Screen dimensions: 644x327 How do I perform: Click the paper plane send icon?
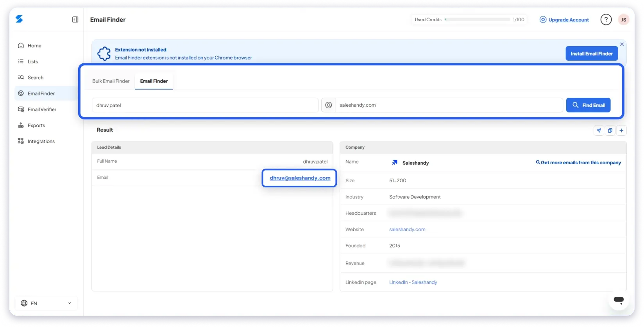coord(599,131)
